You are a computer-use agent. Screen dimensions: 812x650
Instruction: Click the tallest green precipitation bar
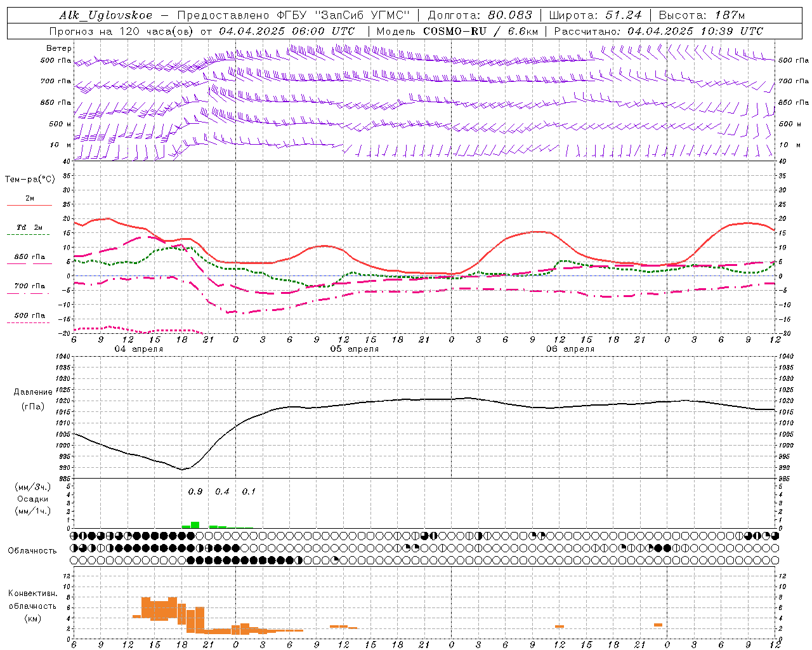point(195,525)
